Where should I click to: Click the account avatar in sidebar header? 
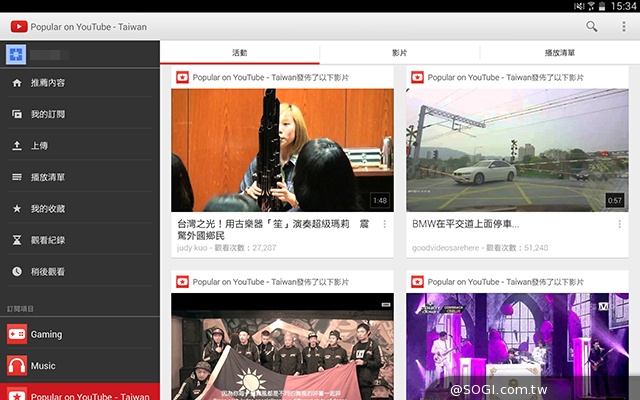pos(17,55)
